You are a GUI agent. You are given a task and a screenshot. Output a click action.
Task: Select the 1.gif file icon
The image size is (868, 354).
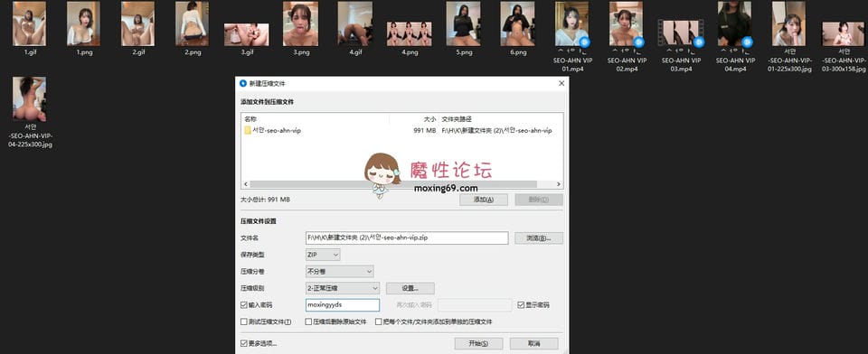pyautogui.click(x=29, y=23)
